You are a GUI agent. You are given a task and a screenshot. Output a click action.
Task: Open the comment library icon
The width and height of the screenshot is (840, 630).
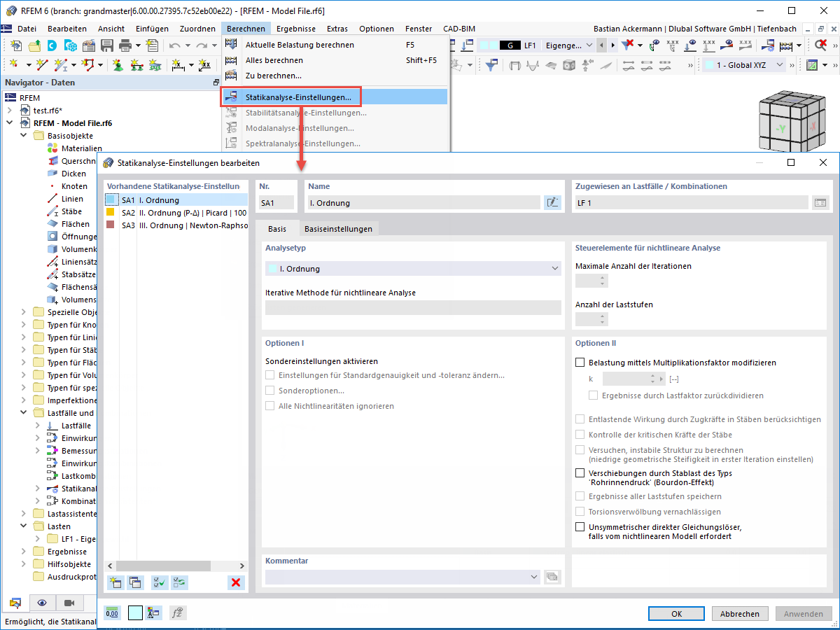552,577
